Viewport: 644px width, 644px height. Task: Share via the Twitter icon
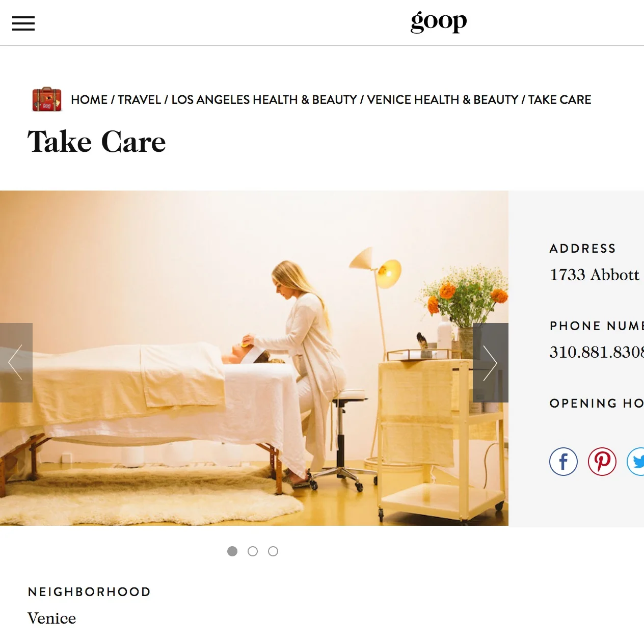pos(636,462)
